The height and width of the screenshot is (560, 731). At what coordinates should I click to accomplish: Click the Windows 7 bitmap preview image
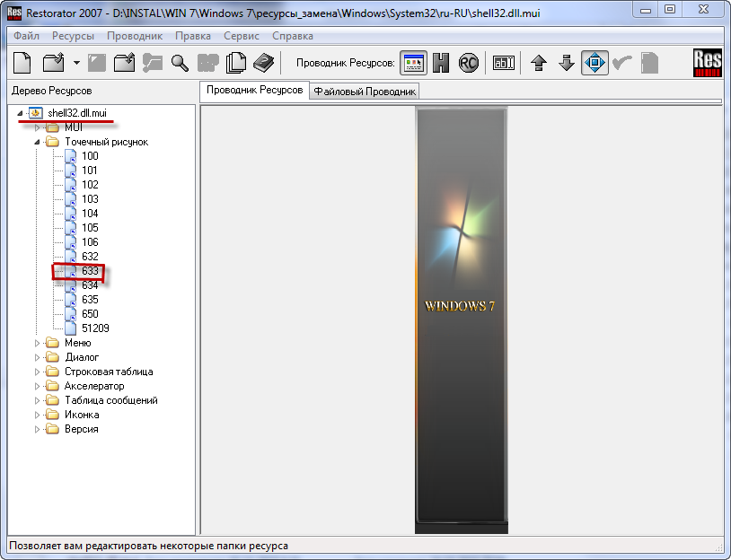461,320
